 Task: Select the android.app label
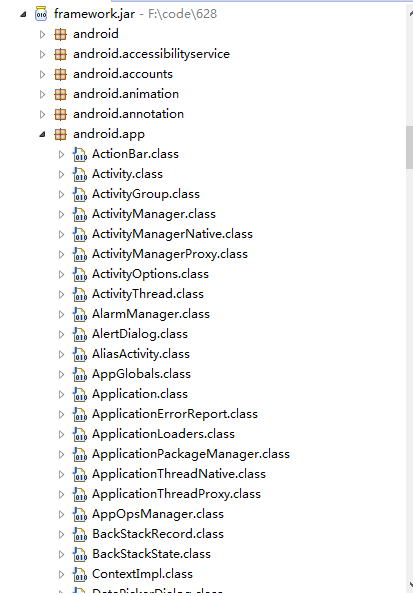click(109, 135)
